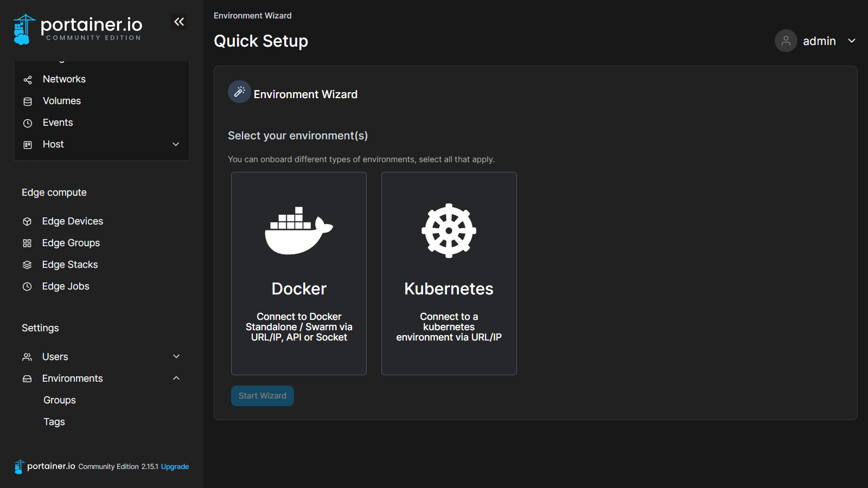
Task: Follow the Upgrade link in footer
Action: pos(175,466)
